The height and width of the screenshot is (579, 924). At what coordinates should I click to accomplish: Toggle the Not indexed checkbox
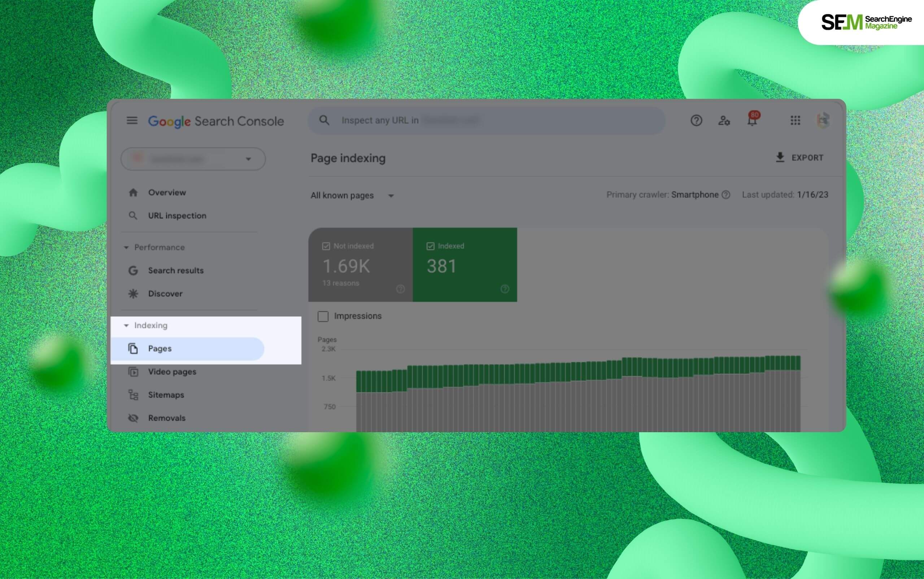pyautogui.click(x=326, y=246)
